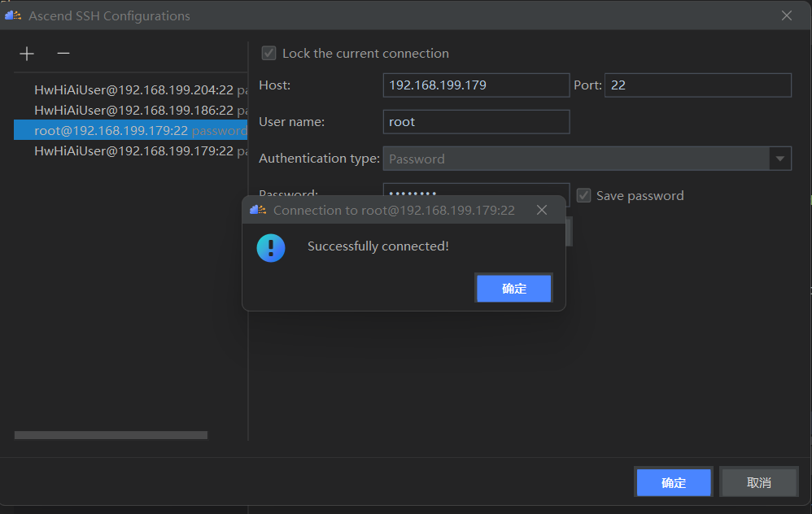Click the 'Successfully connected!' message text
Viewport: 812px width, 514px height.
pyautogui.click(x=378, y=246)
